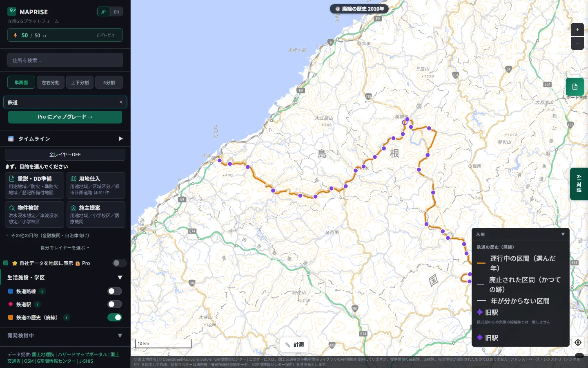Image resolution: width=588 pixels, height=368 pixels.
Task: Zoom out on the map
Action: coord(577,43)
